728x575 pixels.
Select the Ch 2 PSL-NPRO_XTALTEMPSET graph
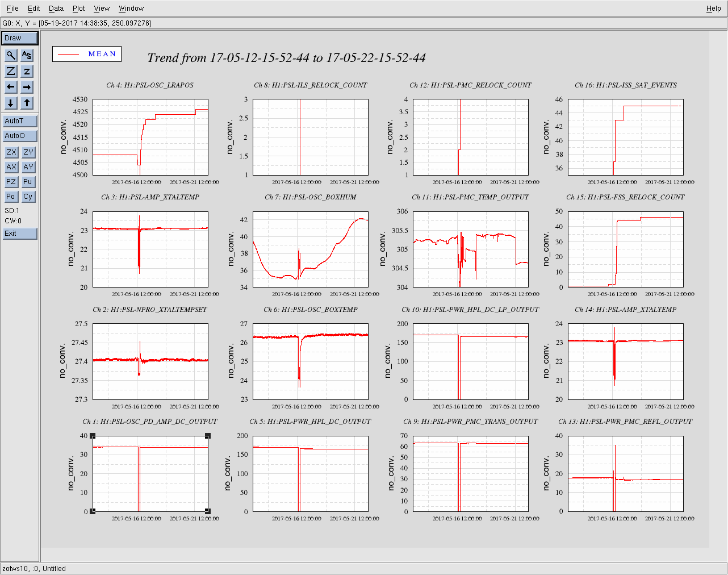click(150, 361)
